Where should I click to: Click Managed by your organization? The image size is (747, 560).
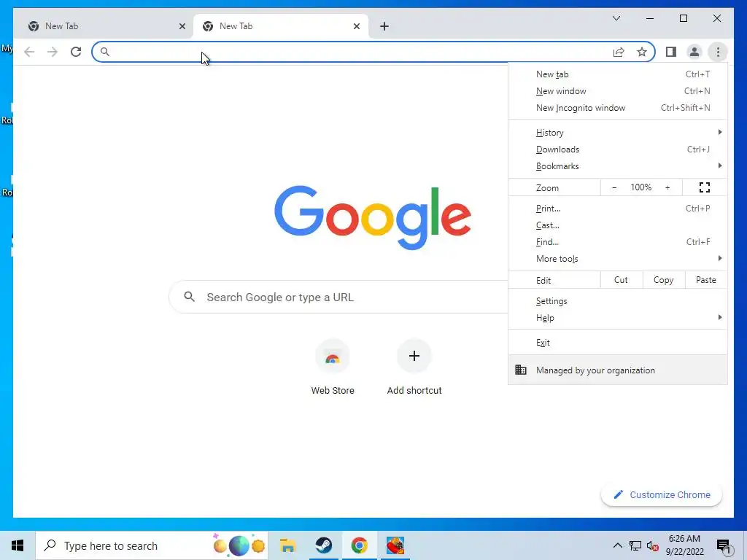(617, 370)
